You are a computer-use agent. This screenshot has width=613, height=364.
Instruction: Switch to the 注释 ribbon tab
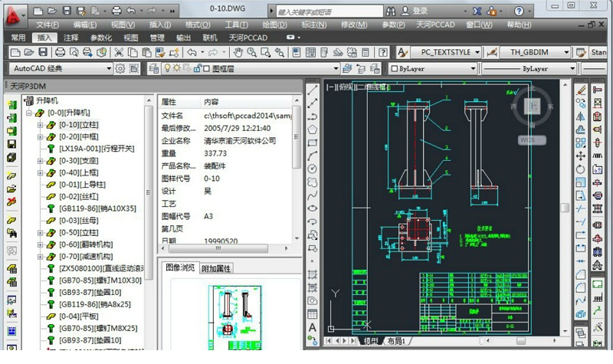pos(70,38)
